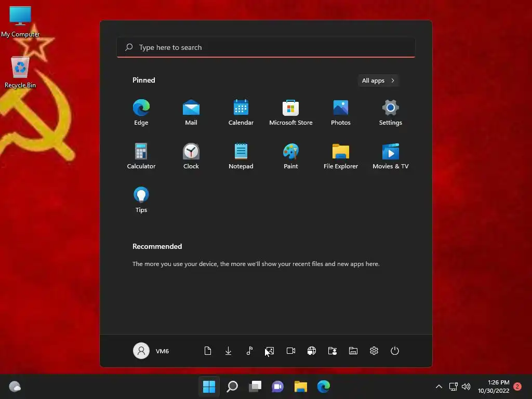Open the Edge pinned app
This screenshot has width=532, height=399.
[x=141, y=113]
